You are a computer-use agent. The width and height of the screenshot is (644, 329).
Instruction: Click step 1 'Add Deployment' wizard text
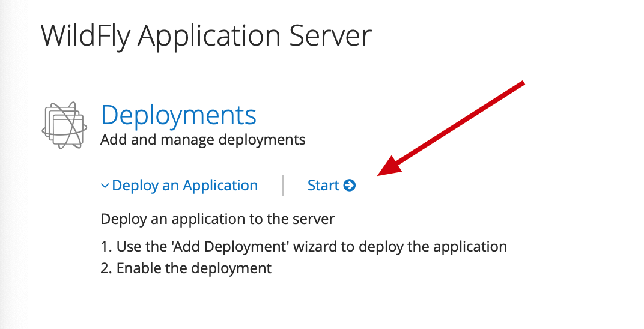[304, 247]
